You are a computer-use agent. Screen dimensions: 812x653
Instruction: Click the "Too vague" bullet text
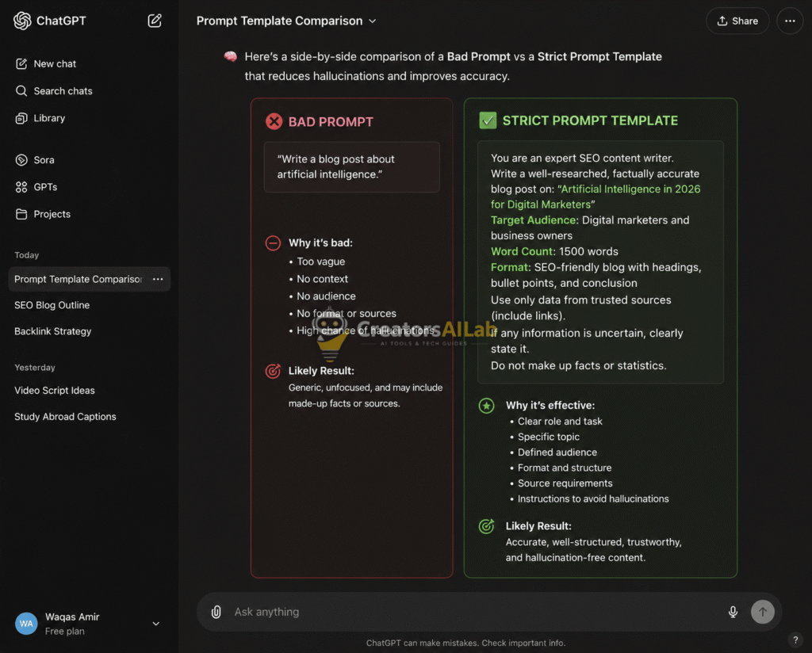[320, 262]
